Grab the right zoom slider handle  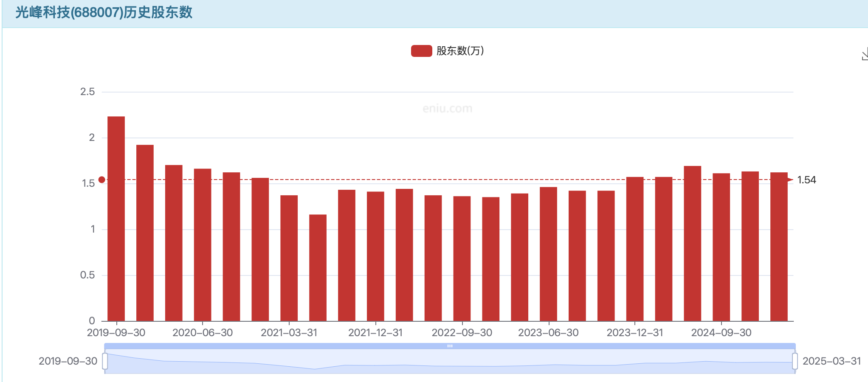click(x=795, y=361)
